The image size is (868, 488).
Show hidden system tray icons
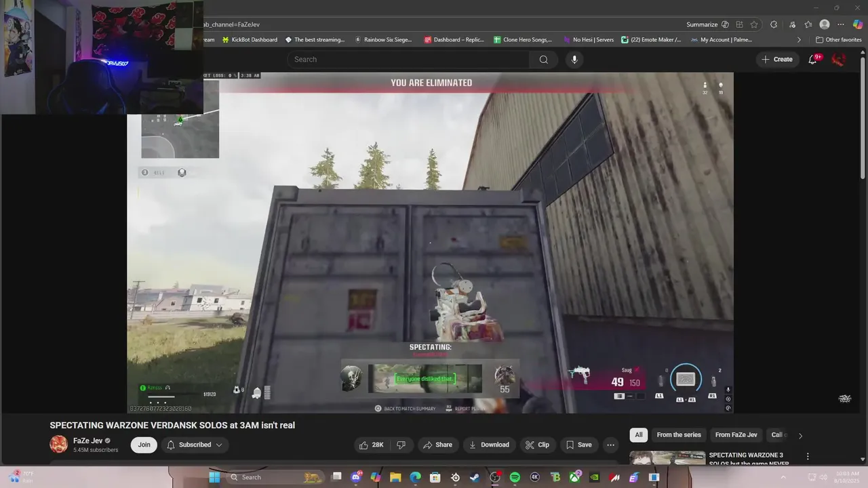click(x=783, y=477)
